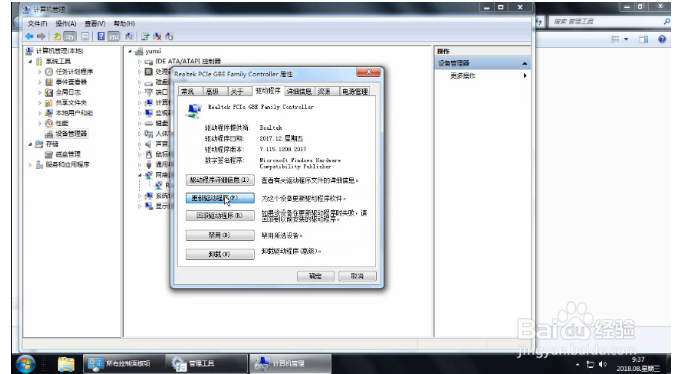Click the 驱动程序详细信息 button
This screenshot has height=374, width=675.
click(x=220, y=180)
